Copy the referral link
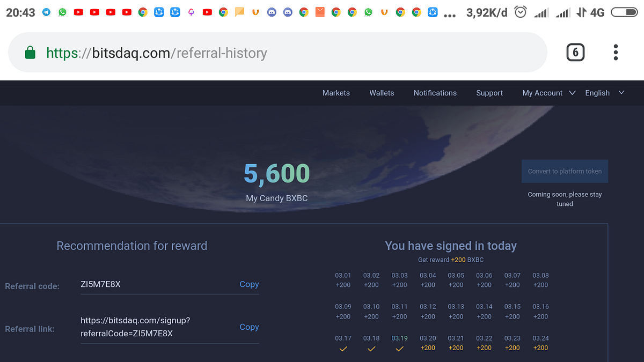 (249, 327)
